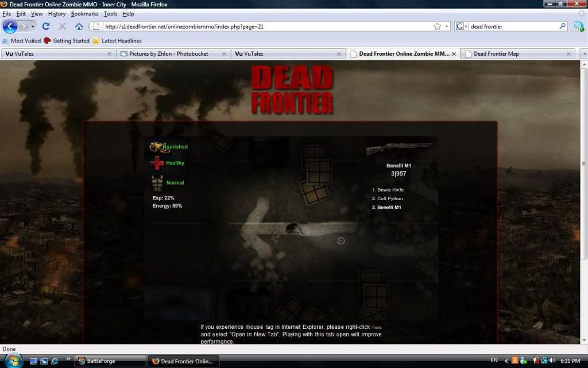Select weapon 1. Bowie Knife
Viewport: 588px width, 368px height.
pos(388,190)
